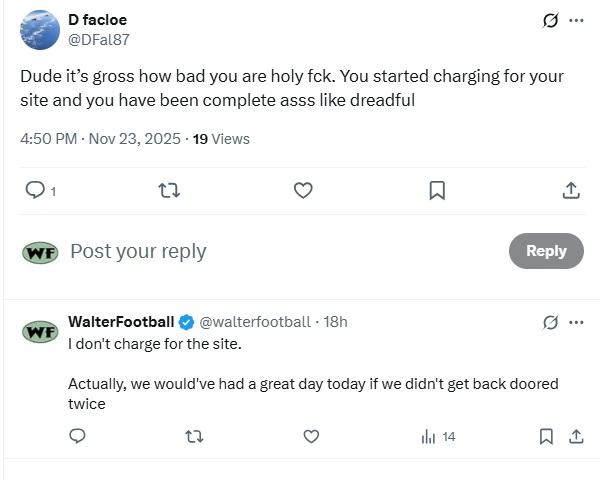View analytics for WalterFootball's reply
Screen dimensions: 612x480
438,436
